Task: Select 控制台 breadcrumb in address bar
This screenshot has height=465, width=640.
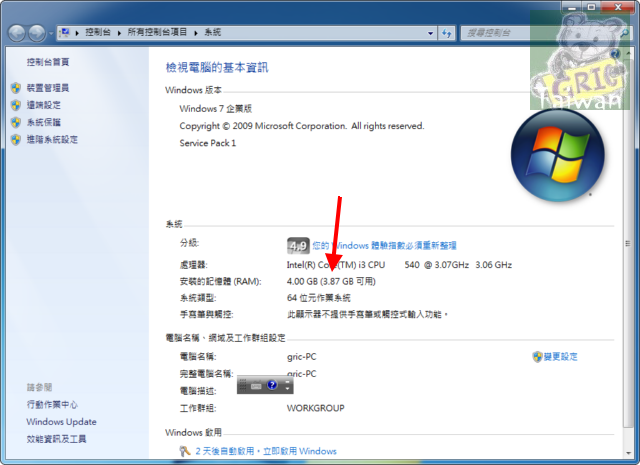Action: (x=98, y=32)
